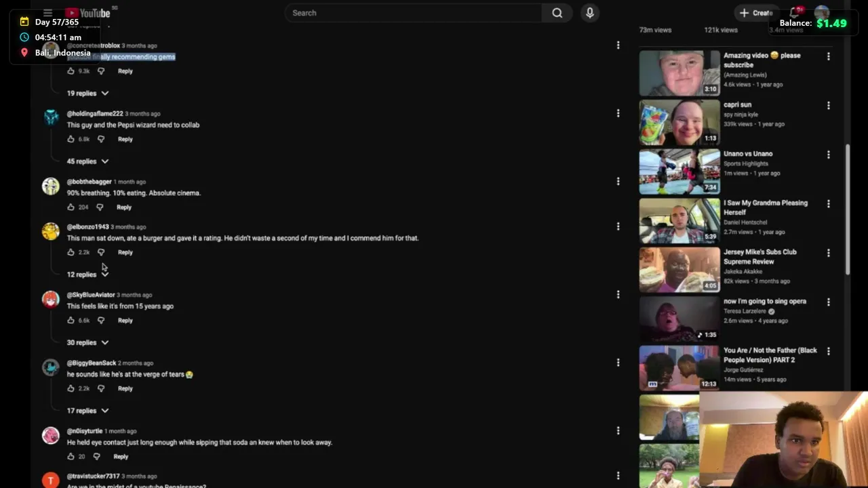Like the comment by @BiggyBeanSack

tap(71, 388)
